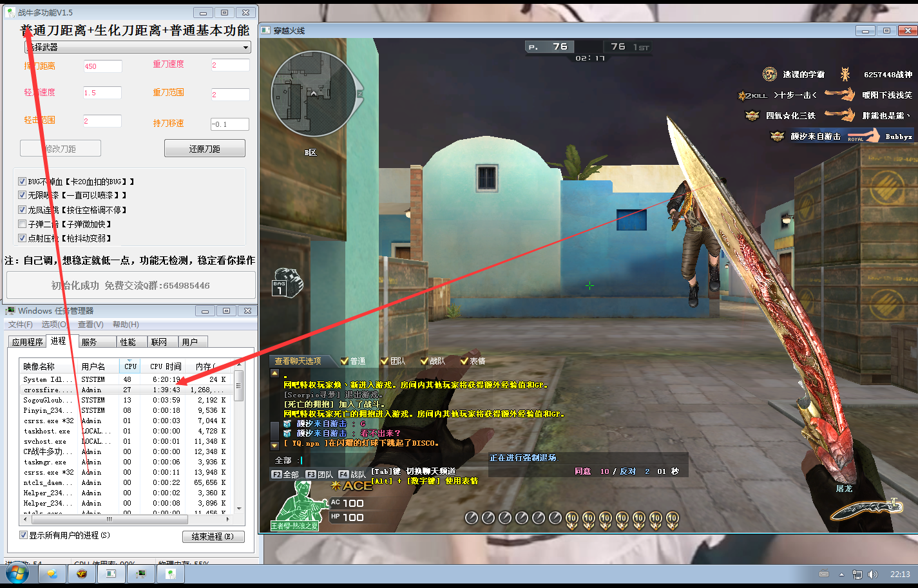Toggle 显示所有用户的进程 in Task Manager
918x588 pixels.
pyautogui.click(x=23, y=536)
